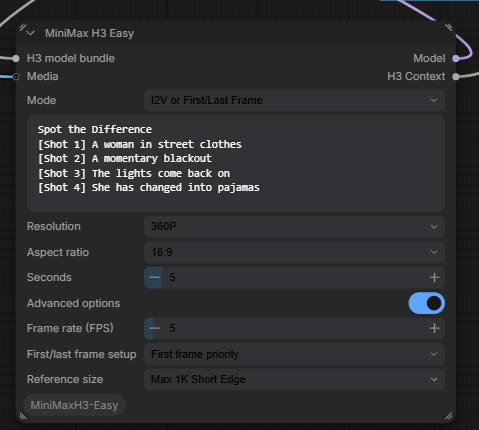This screenshot has height=430, width=479.
Task: Open the First/last frame setup dropdown
Action: 294,354
